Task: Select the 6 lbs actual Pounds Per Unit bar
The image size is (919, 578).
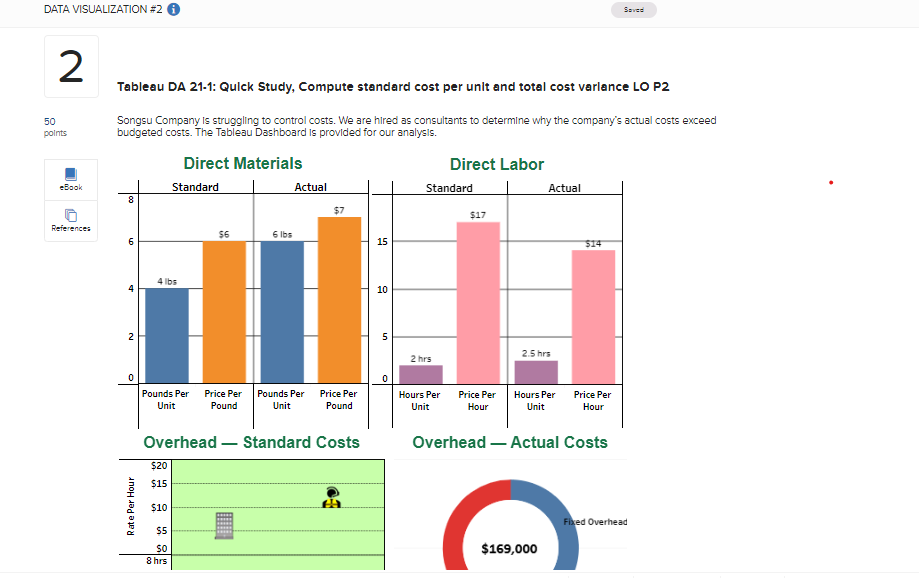Action: [281, 310]
